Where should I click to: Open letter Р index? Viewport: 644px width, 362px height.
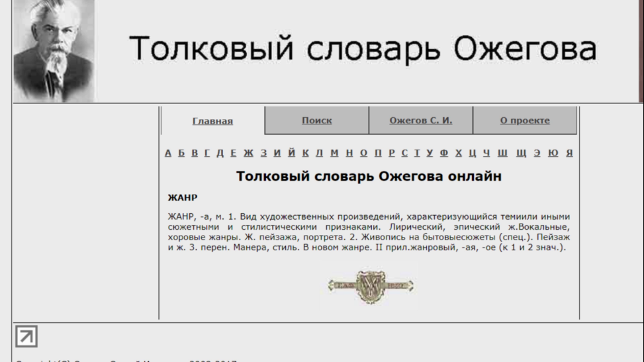391,153
